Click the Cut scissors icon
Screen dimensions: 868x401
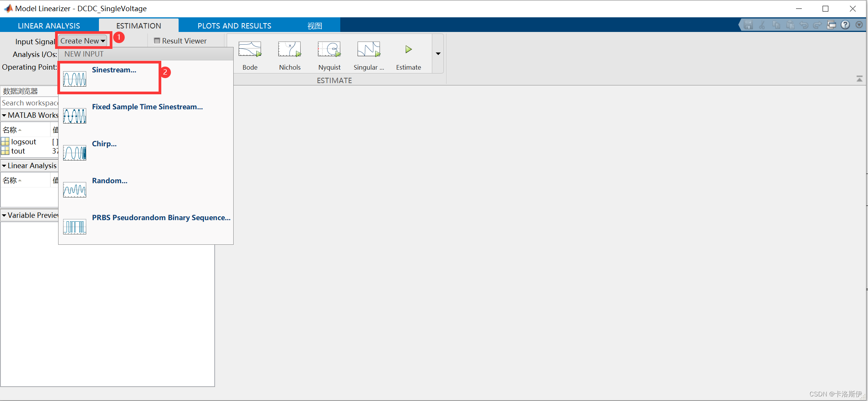click(x=762, y=25)
